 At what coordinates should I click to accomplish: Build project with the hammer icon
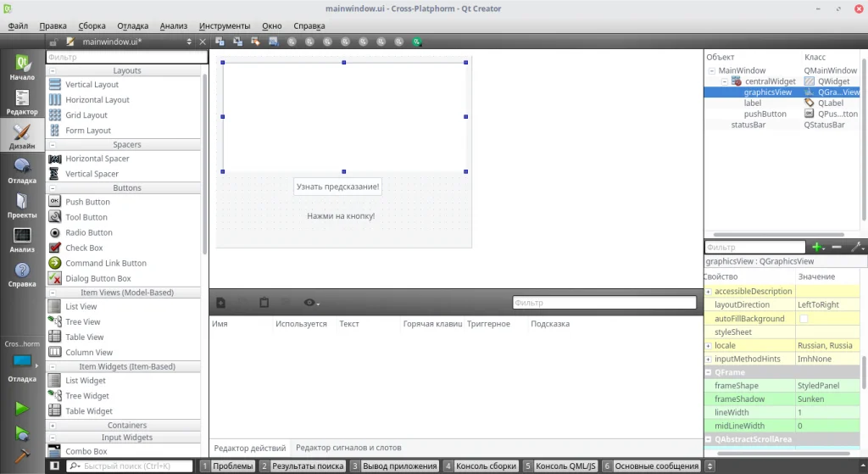(x=22, y=455)
